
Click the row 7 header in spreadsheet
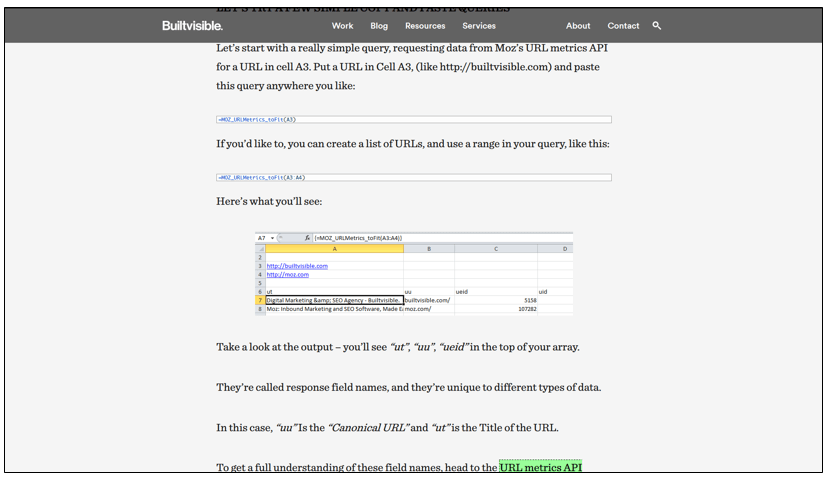tap(260, 300)
